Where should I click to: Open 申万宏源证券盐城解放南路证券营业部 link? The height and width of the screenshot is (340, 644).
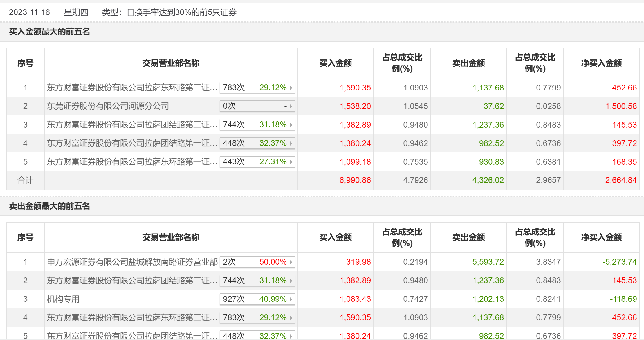coord(132,262)
